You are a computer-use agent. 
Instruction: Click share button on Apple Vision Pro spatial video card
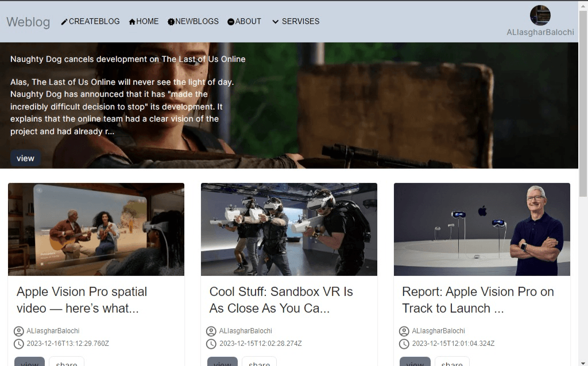(x=67, y=362)
